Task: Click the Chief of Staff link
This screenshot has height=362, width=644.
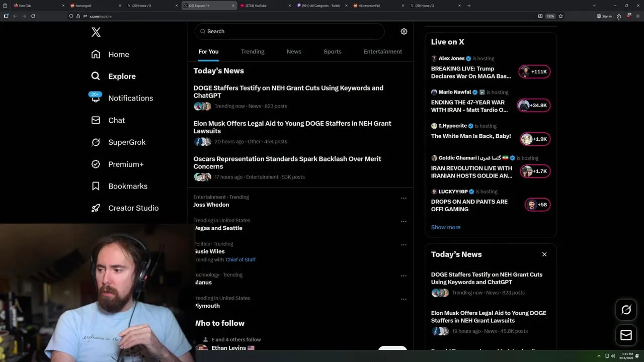Action: pyautogui.click(x=240, y=260)
